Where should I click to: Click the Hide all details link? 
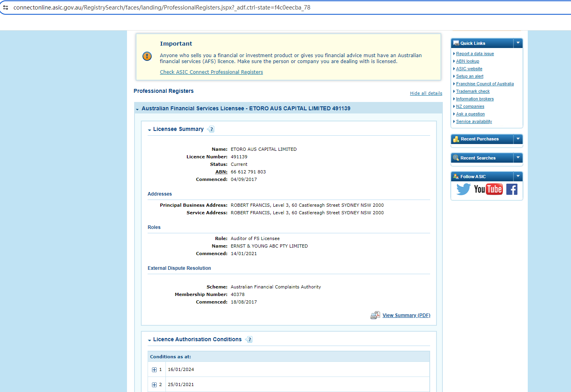coord(426,93)
